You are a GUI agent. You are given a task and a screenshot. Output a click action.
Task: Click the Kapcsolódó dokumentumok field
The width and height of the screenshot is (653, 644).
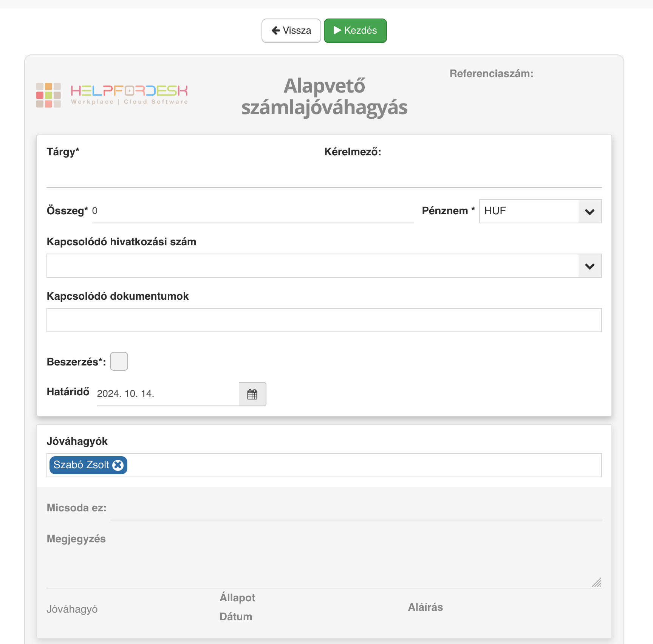[324, 320]
